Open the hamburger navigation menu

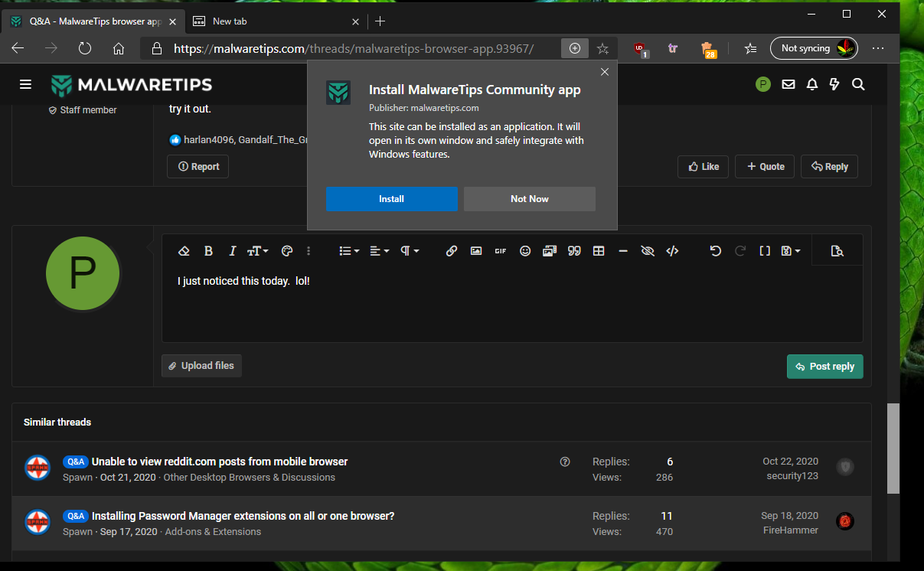click(26, 84)
